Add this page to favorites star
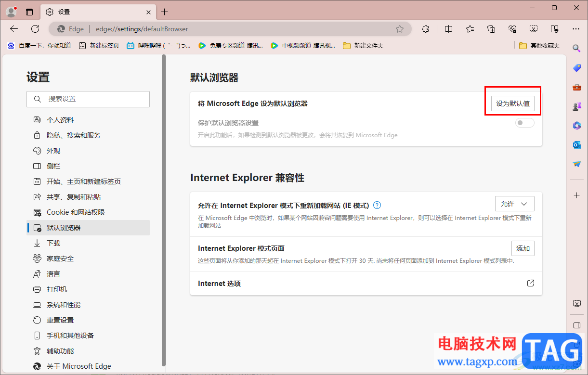 click(x=400, y=29)
